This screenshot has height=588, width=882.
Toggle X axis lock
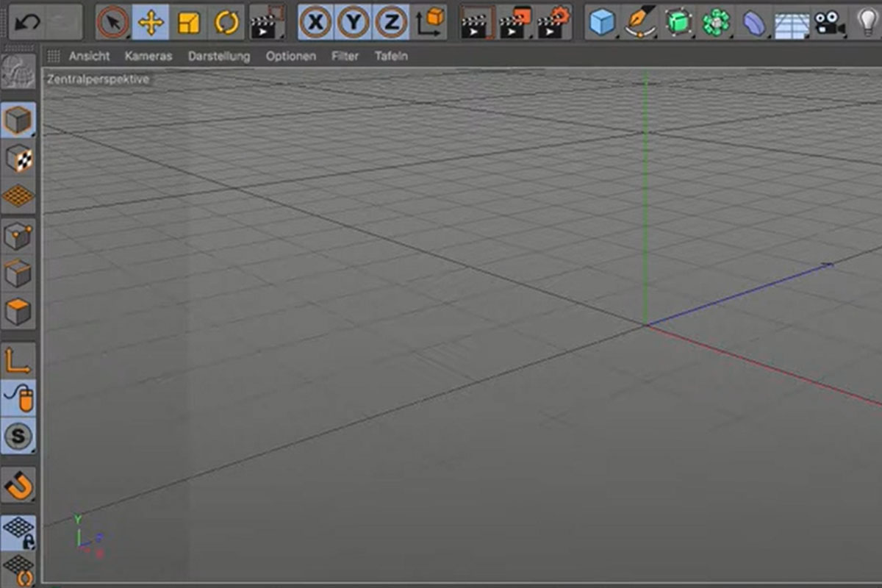316,23
